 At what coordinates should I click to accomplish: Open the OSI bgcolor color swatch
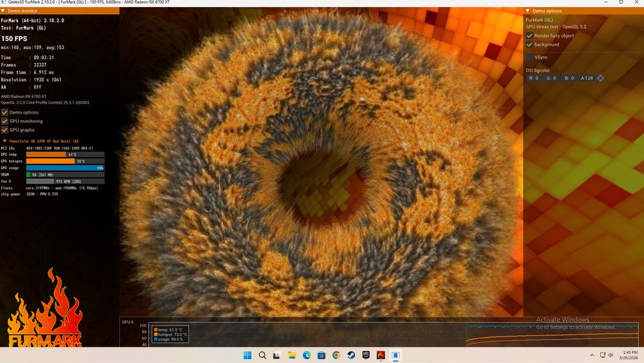pos(600,78)
